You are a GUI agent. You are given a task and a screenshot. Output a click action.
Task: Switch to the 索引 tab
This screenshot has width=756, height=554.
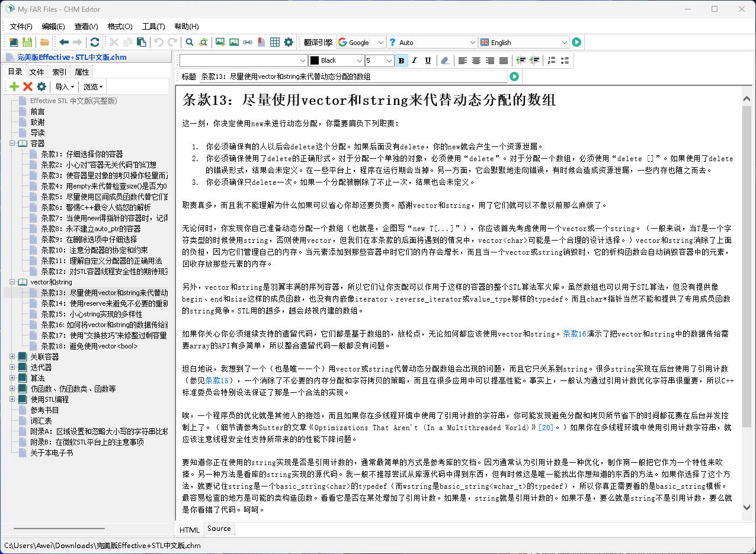tap(59, 72)
